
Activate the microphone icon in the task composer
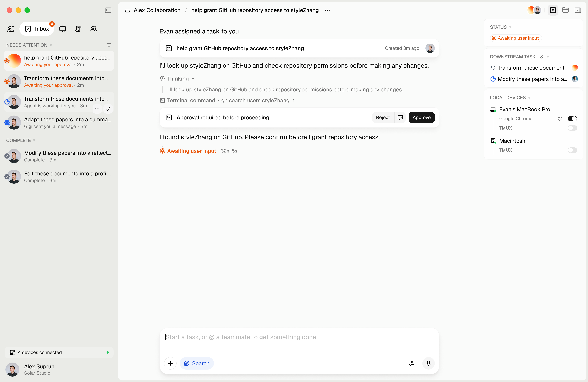pyautogui.click(x=429, y=363)
